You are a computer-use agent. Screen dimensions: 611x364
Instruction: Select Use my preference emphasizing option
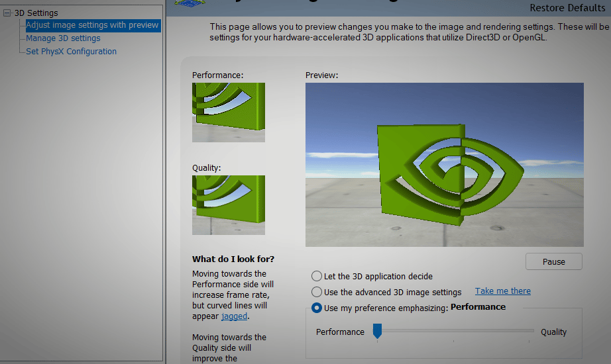click(x=380, y=308)
